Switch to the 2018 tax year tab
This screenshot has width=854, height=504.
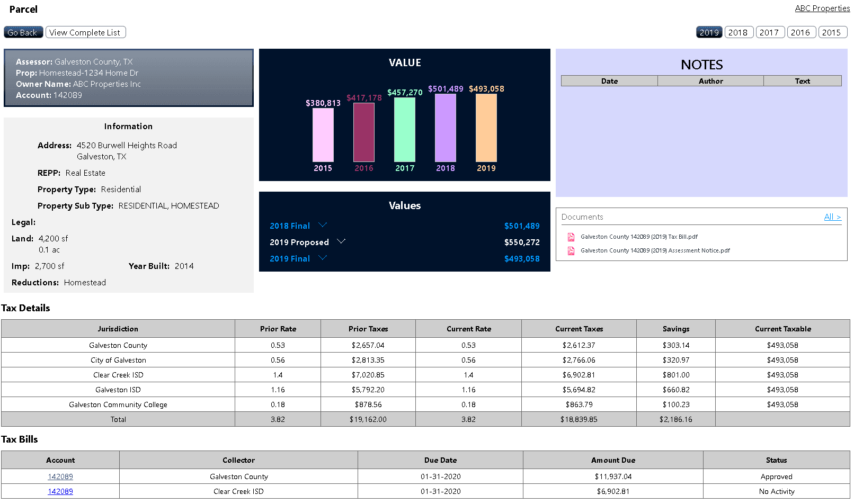tap(739, 32)
